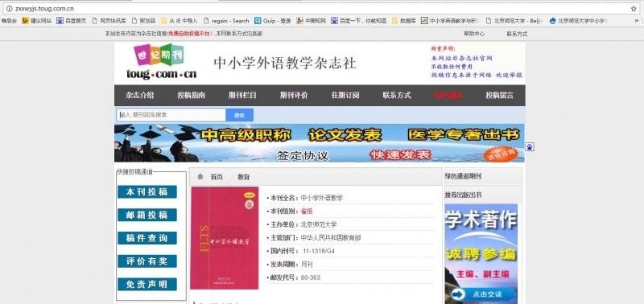Open 联系方式 in the top bar
Image resolution: width=644 pixels, height=304 pixels.
tap(517, 34)
